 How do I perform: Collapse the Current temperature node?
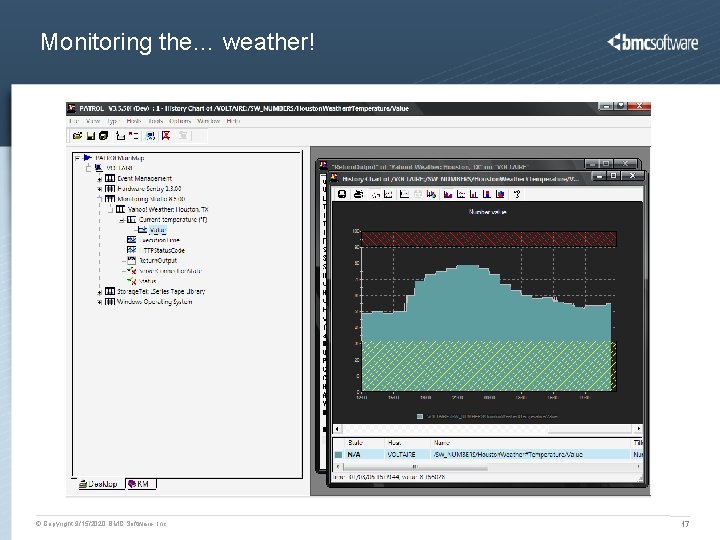pyautogui.click(x=122, y=220)
